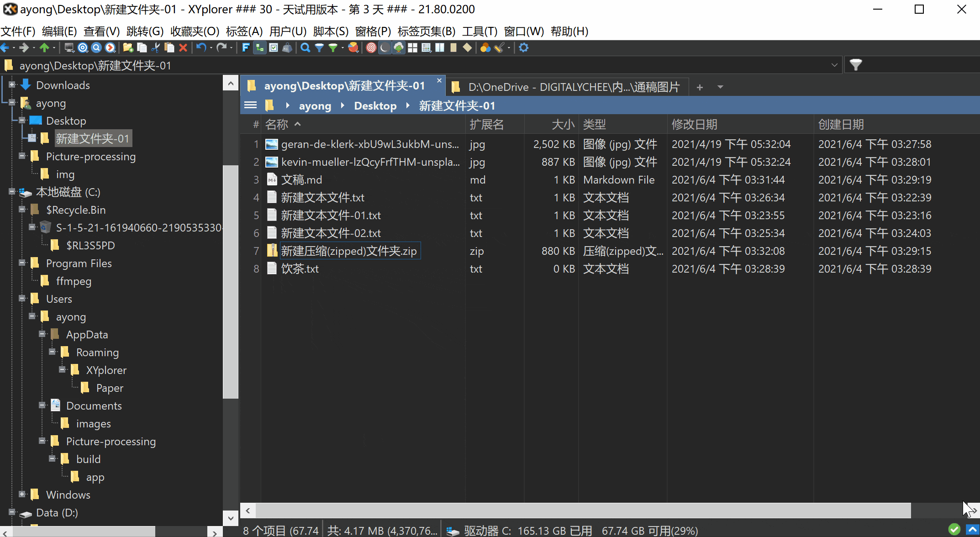980x537 pixels.
Task: Open the pie chart folder size report icon
Action: point(353,47)
